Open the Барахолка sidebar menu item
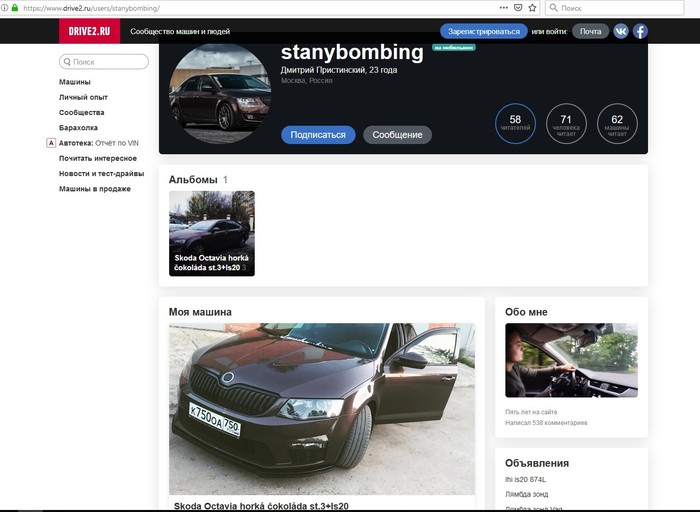700x512 pixels. [x=78, y=128]
